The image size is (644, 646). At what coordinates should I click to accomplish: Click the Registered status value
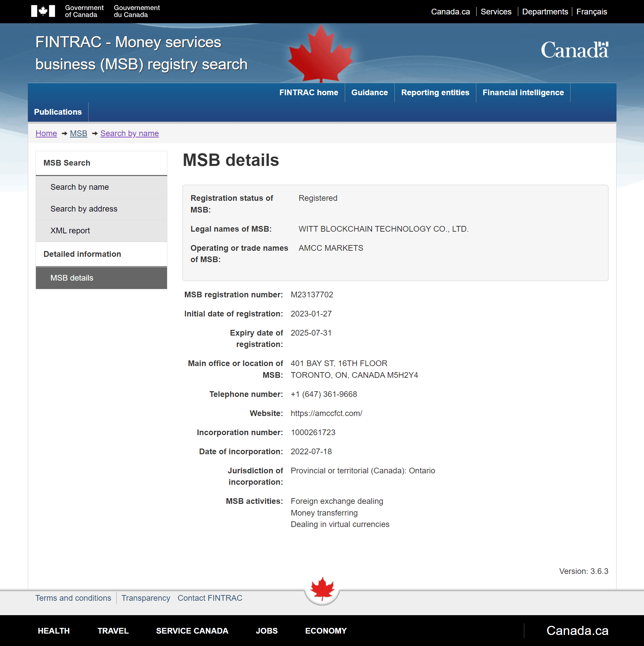[x=318, y=198]
